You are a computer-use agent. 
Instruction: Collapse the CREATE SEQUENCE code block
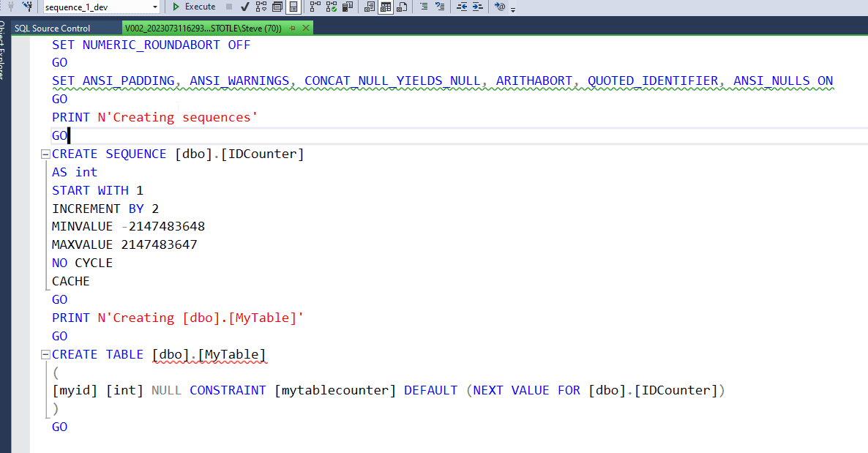click(x=45, y=154)
